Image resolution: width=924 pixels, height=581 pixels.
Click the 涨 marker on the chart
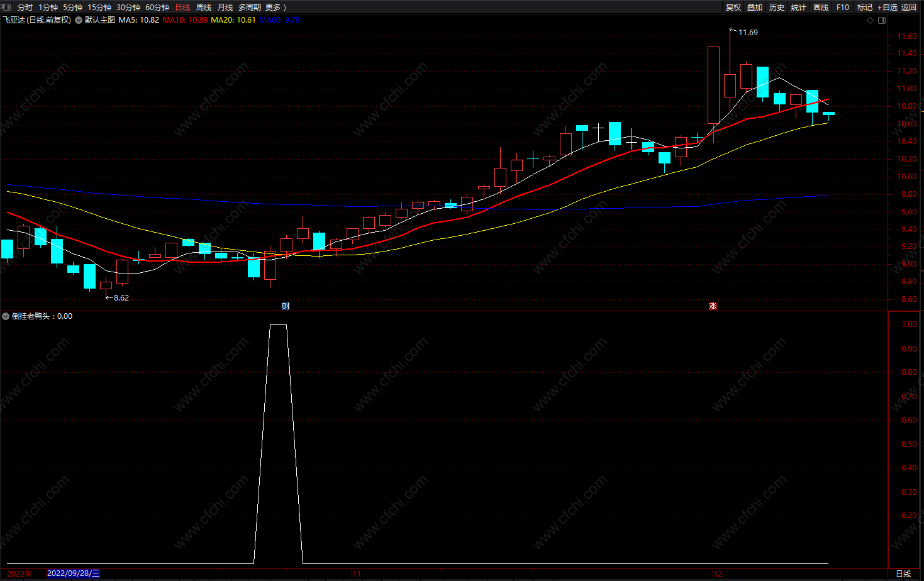(713, 306)
